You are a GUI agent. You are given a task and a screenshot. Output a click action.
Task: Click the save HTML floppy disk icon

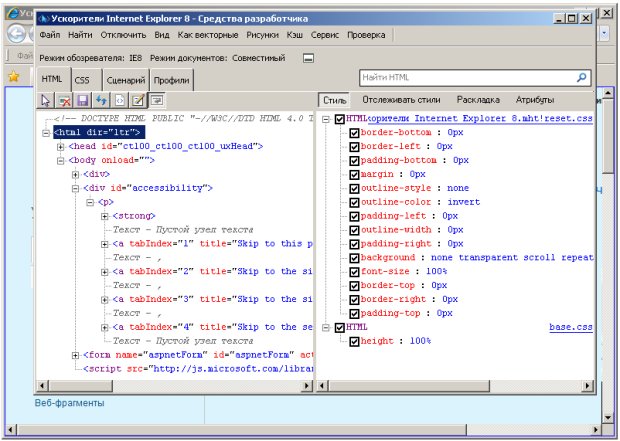[x=82, y=100]
